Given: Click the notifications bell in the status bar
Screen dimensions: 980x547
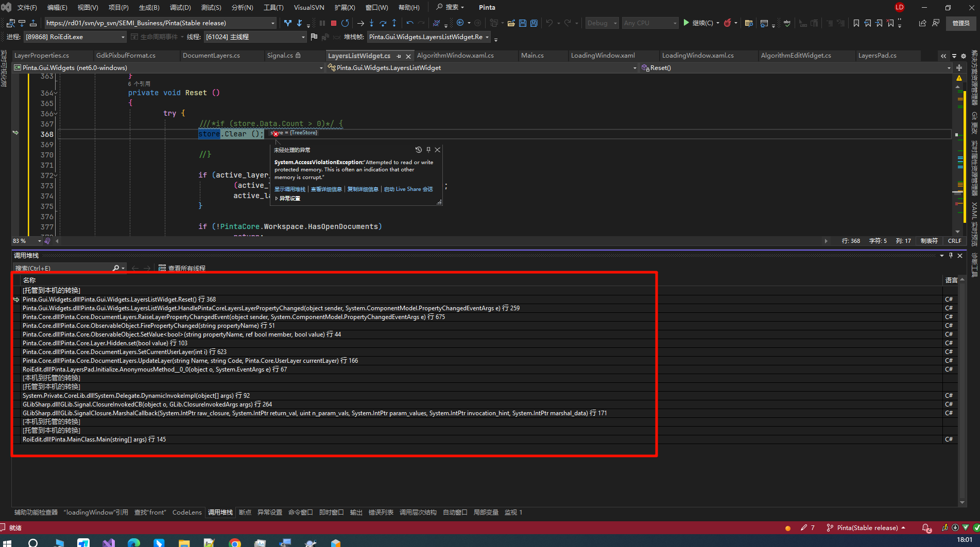Looking at the screenshot, I should point(926,528).
